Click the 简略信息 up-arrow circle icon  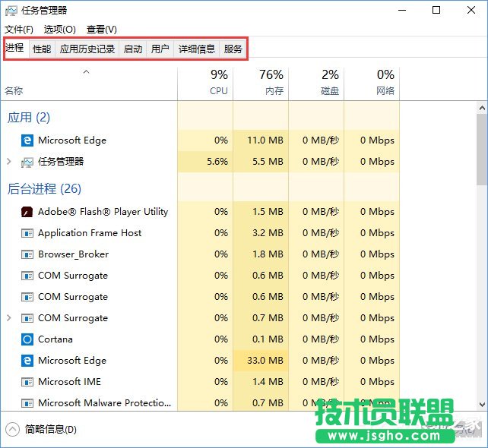pos(12,429)
